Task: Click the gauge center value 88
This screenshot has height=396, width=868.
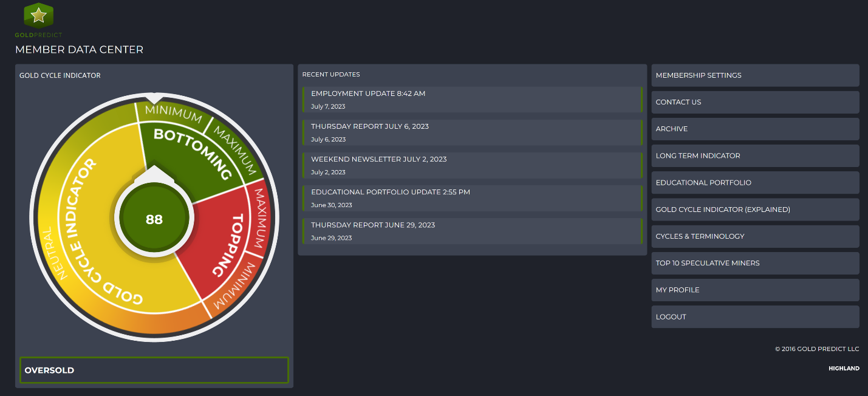Action: click(x=154, y=219)
